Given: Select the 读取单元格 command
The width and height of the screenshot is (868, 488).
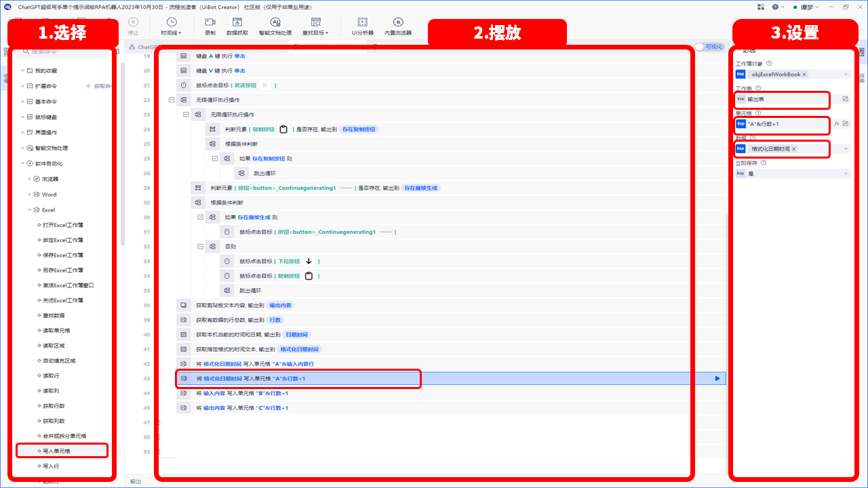Looking at the screenshot, I should pyautogui.click(x=56, y=330).
